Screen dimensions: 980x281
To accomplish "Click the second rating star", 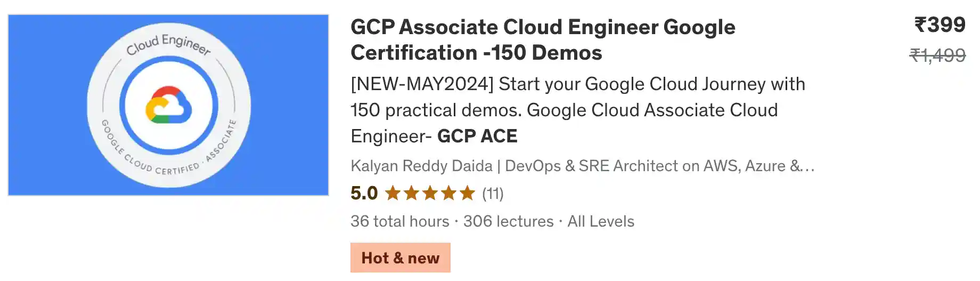I will (411, 193).
